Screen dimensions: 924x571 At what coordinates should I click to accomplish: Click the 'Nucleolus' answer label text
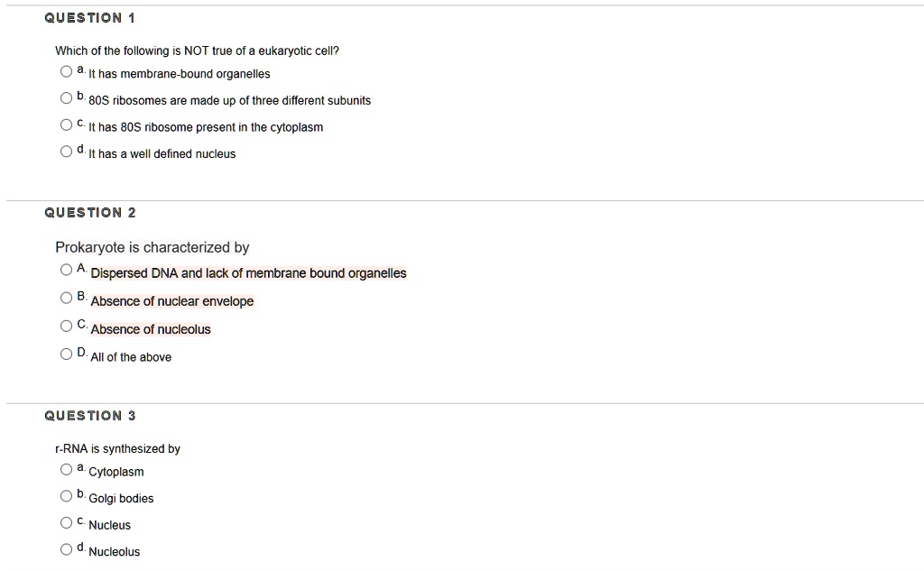(x=115, y=551)
